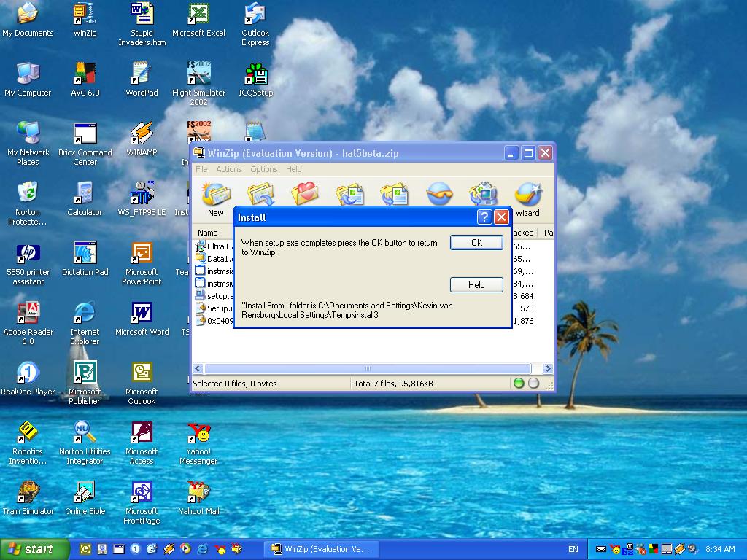The height and width of the screenshot is (560, 747).
Task: Click the volume speaker tray icon
Action: coord(692,549)
